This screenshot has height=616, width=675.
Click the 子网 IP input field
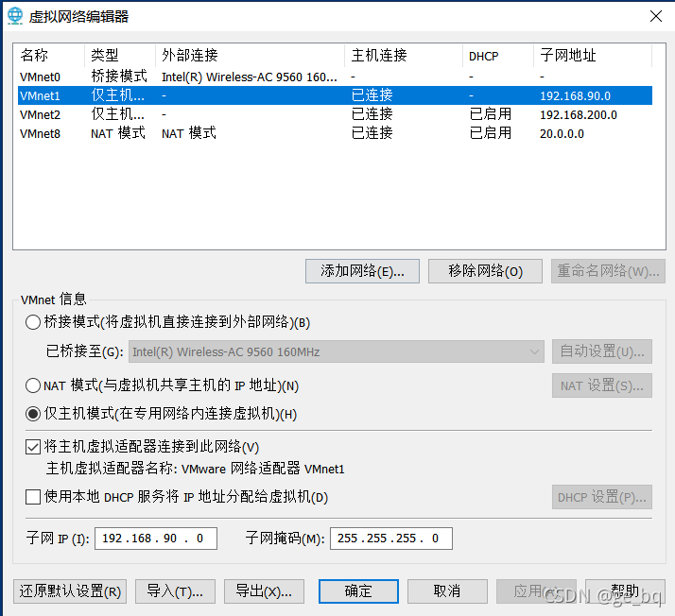tap(156, 539)
